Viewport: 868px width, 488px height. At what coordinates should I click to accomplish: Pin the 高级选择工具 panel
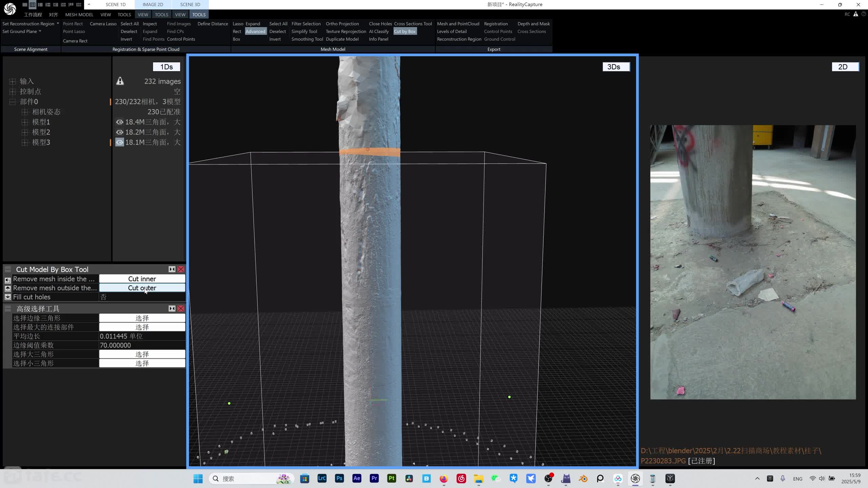(172, 309)
